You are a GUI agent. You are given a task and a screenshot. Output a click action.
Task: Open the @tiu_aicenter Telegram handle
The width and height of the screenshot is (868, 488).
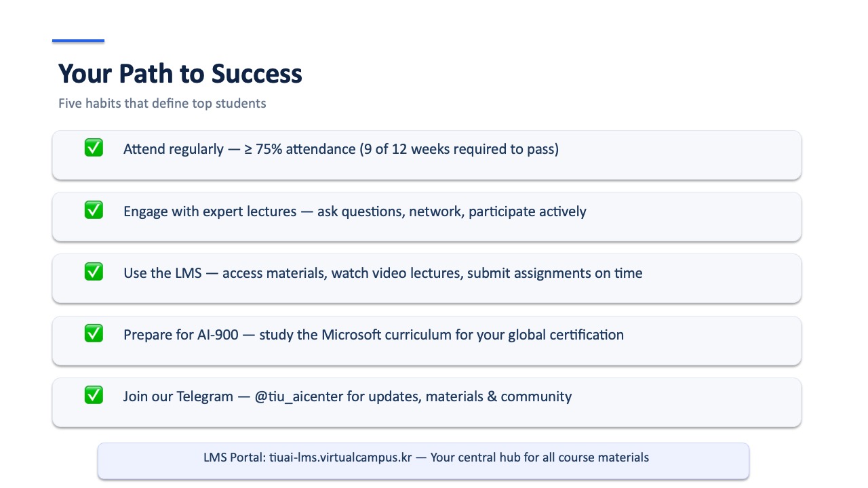click(299, 396)
